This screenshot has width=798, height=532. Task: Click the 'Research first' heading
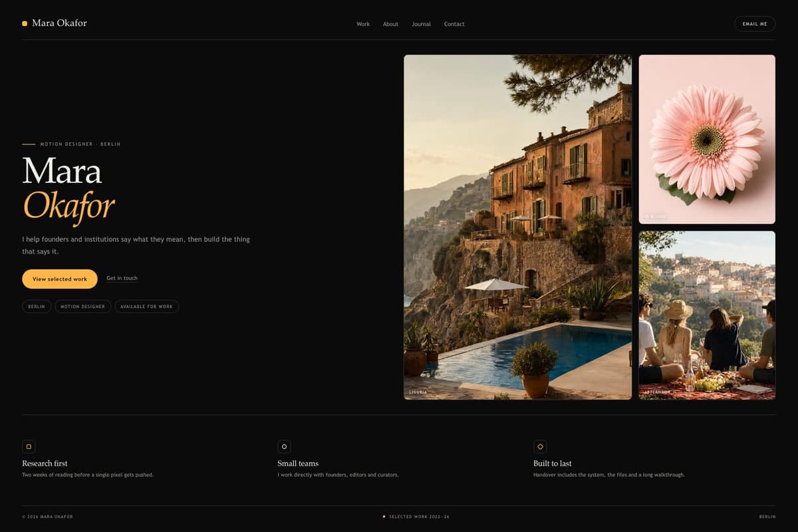click(45, 464)
